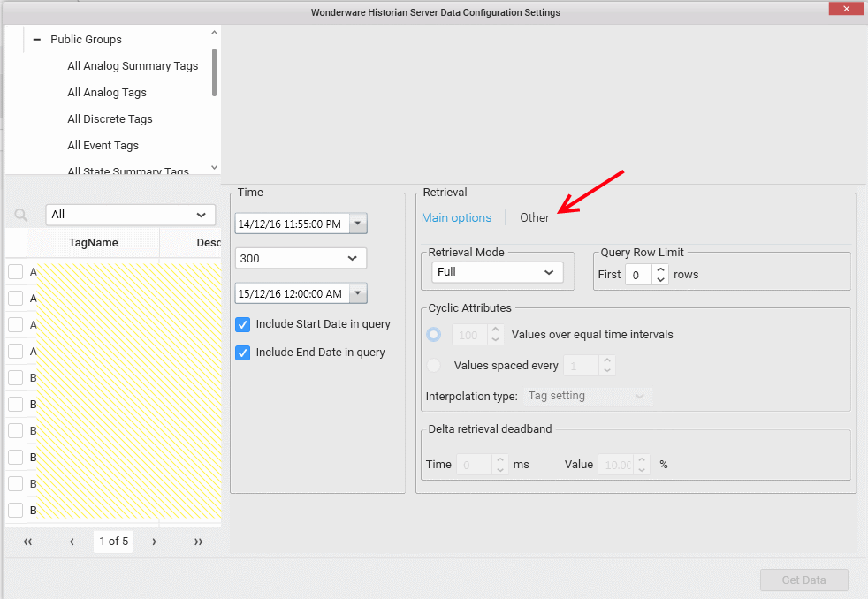This screenshot has height=599, width=868.
Task: Select All Analog Tags group
Action: [x=107, y=93]
